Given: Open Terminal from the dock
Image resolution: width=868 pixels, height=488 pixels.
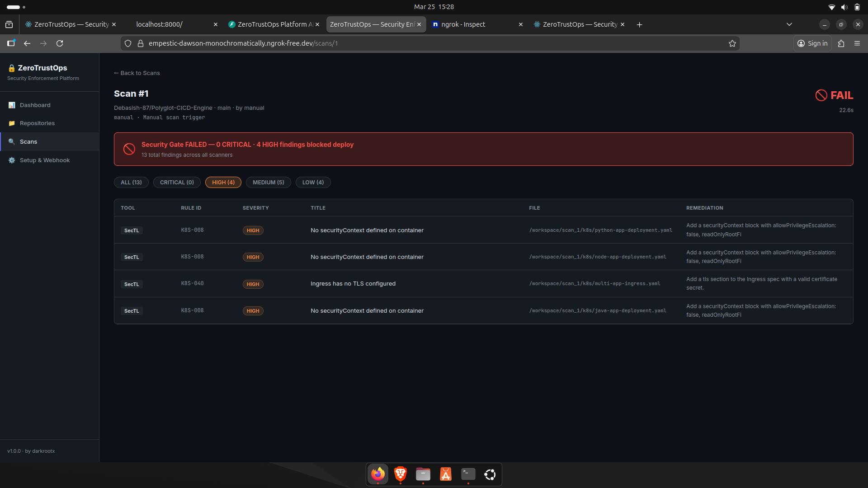Looking at the screenshot, I should (468, 474).
